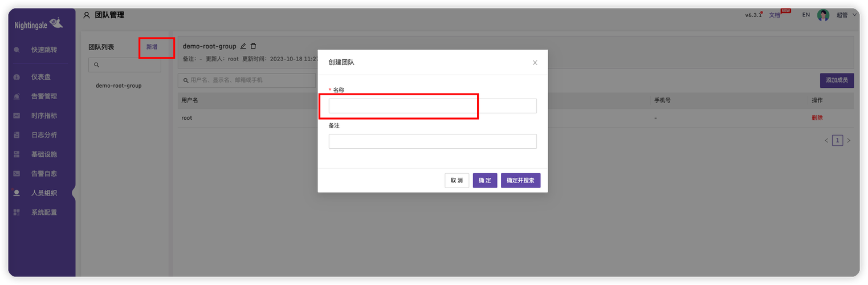Focus the member search field 用户名、显示名

coord(247,80)
